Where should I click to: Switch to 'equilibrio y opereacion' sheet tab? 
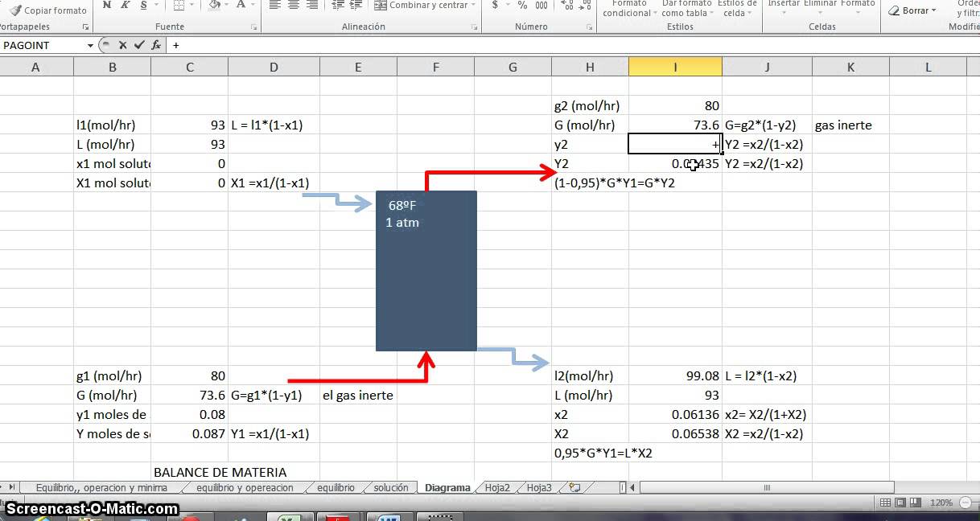[x=245, y=487]
